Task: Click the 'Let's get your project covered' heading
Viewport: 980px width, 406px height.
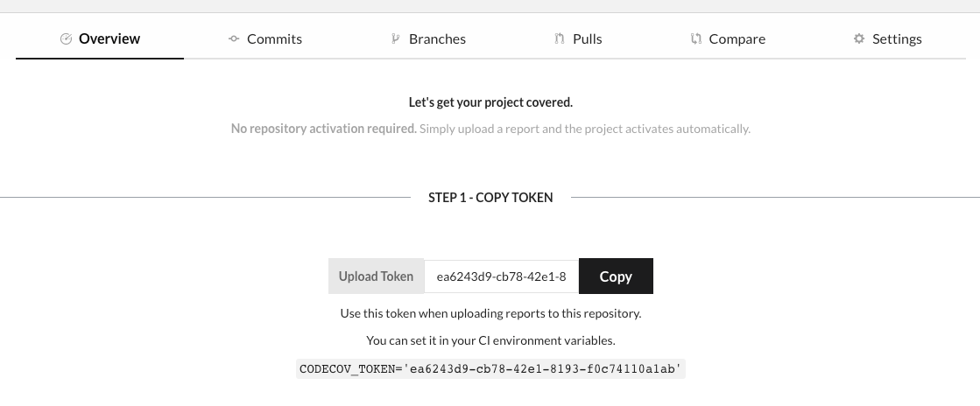Action: pyautogui.click(x=490, y=102)
